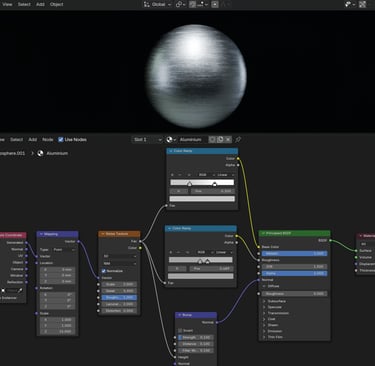Open the Slot 1 material slot dropdown
This screenshot has width=375, height=366.
[147, 139]
